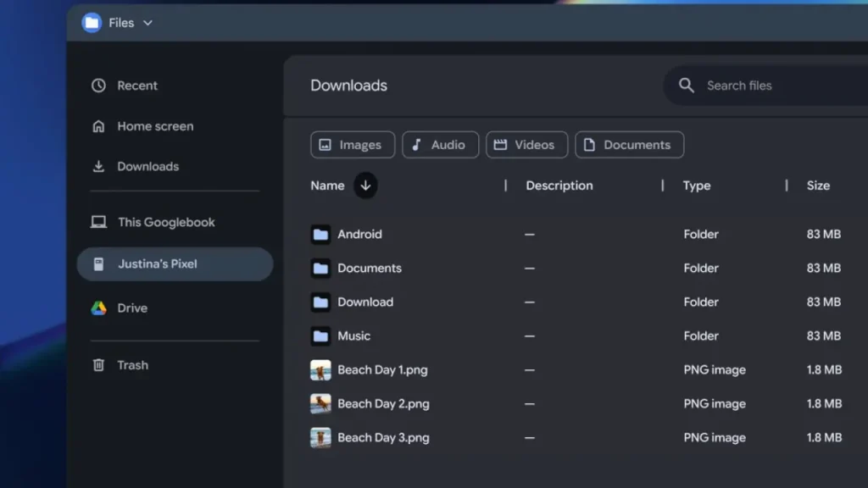Select the Music folder name
The image size is (868, 488).
coord(353,335)
